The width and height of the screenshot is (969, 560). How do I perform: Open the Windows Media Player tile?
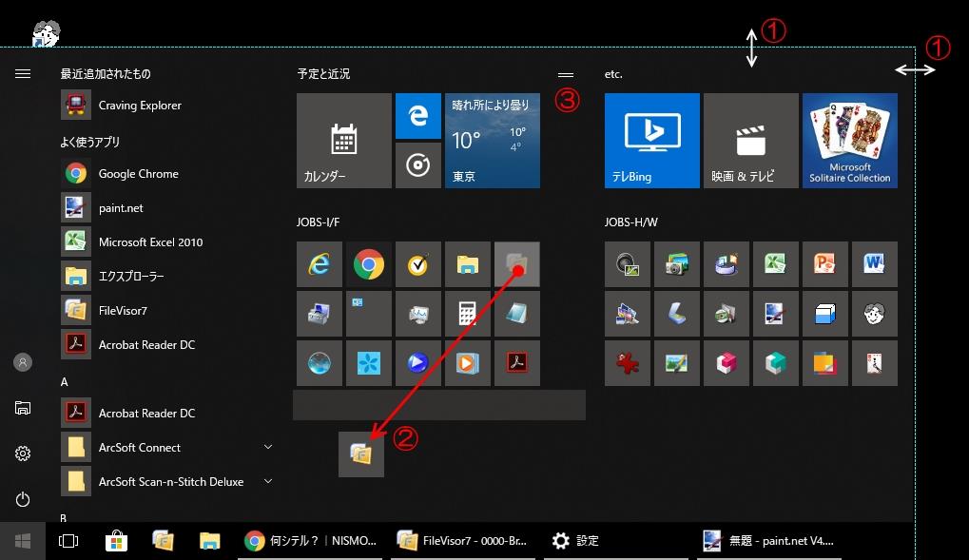tap(468, 363)
